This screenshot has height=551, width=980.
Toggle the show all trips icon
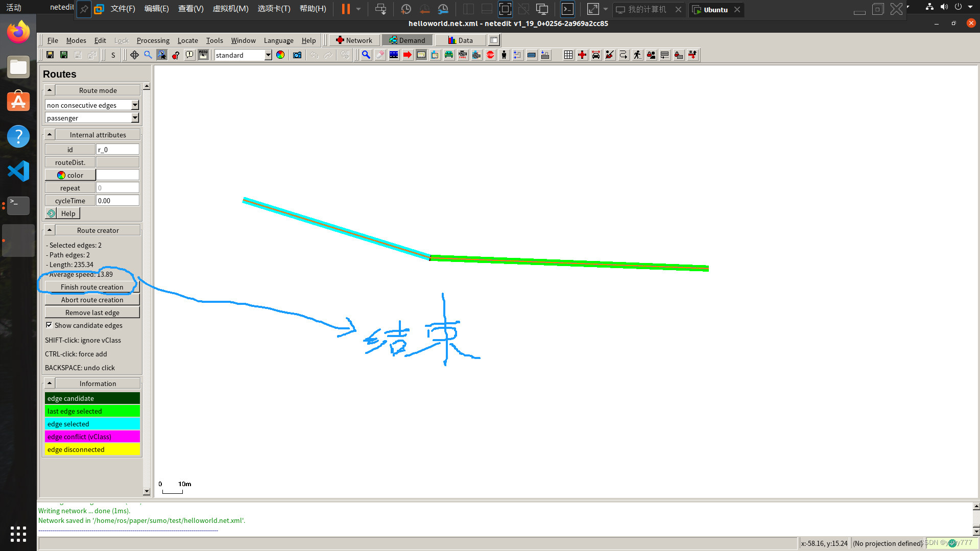624,55
